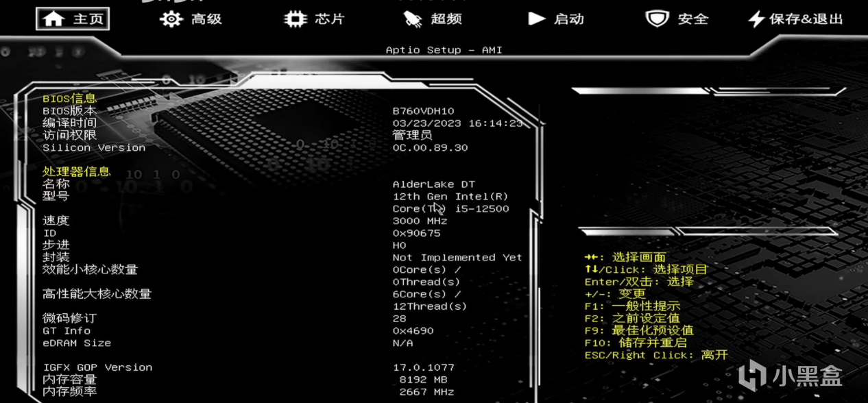
Task: Click the 8192 MB memory value
Action: pyautogui.click(x=423, y=380)
